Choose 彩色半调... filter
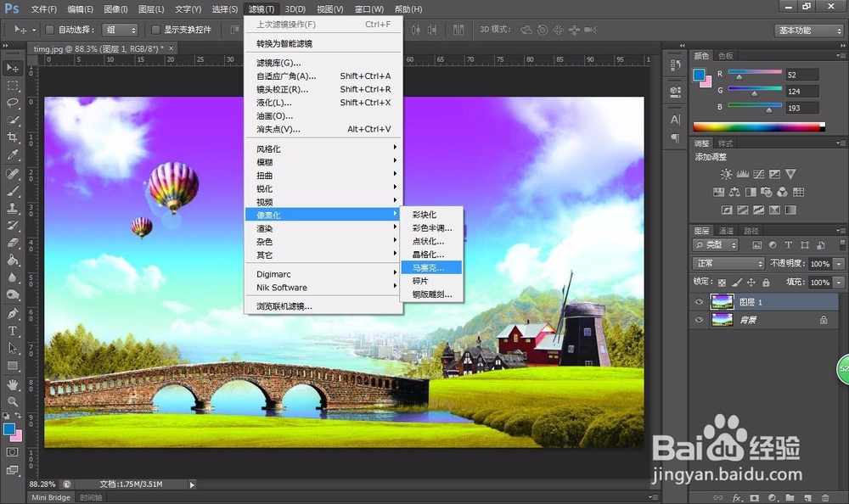 point(431,228)
